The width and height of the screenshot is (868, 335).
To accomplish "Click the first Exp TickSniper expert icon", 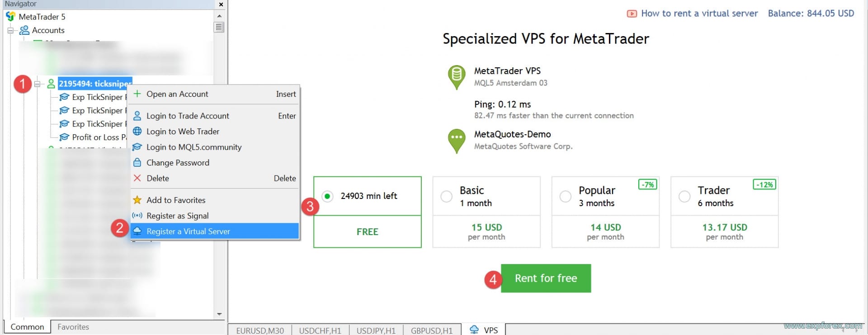I will point(65,97).
